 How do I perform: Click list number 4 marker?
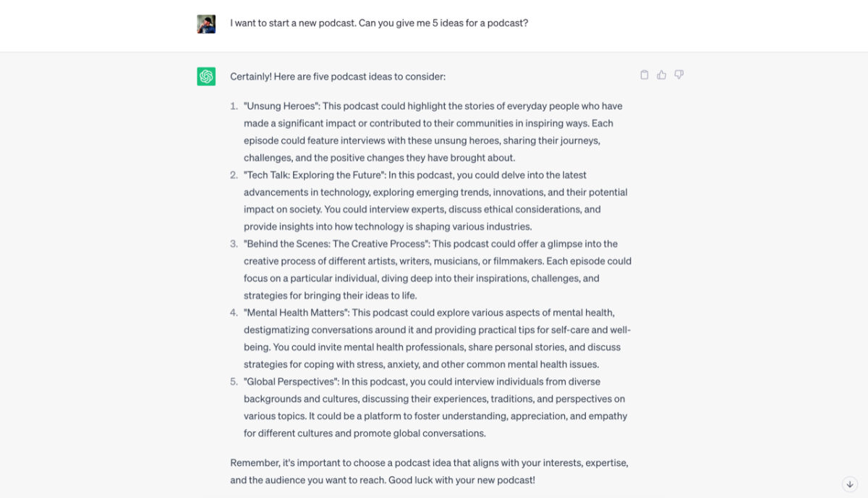click(x=234, y=313)
